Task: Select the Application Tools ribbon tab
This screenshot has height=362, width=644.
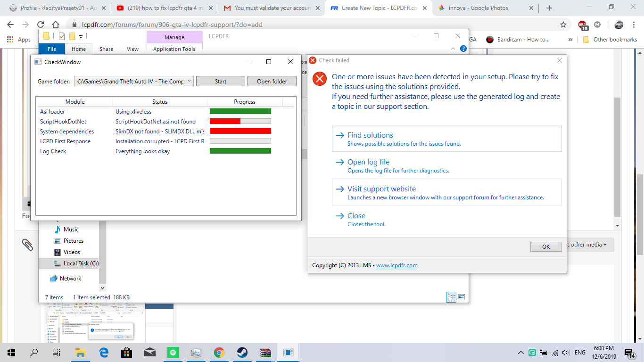Action: [x=174, y=49]
